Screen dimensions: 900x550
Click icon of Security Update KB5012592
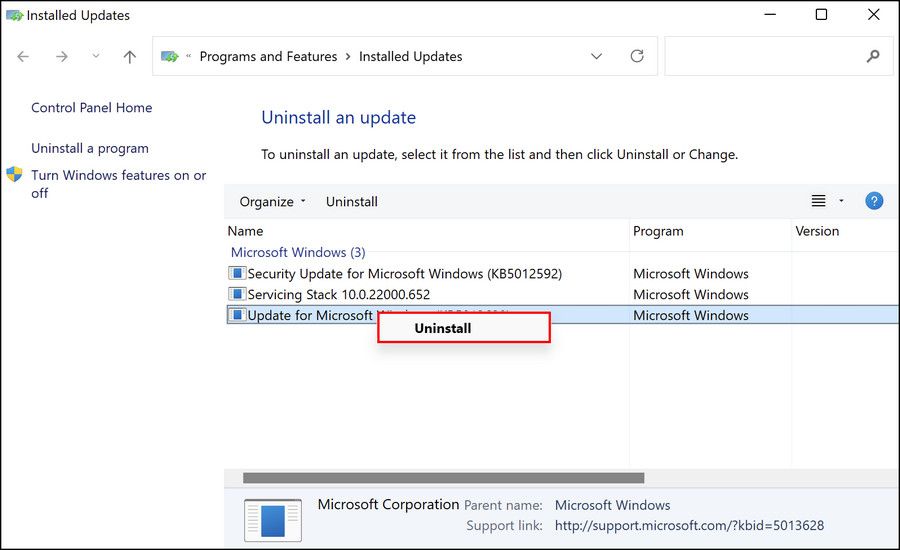tap(236, 273)
